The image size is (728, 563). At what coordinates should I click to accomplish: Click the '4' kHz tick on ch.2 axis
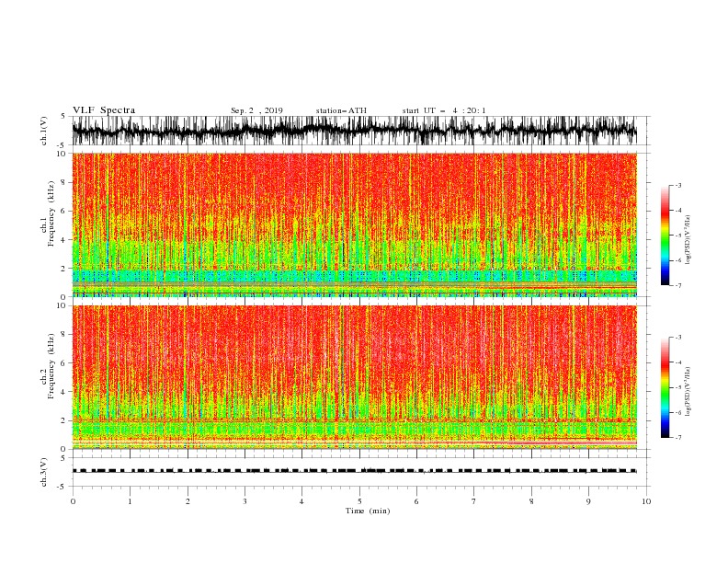(x=63, y=392)
